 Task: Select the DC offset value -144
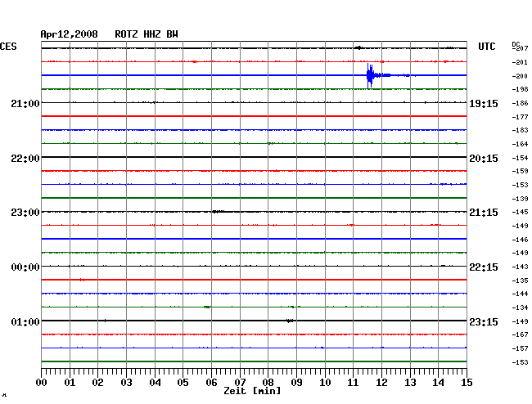tap(520, 294)
